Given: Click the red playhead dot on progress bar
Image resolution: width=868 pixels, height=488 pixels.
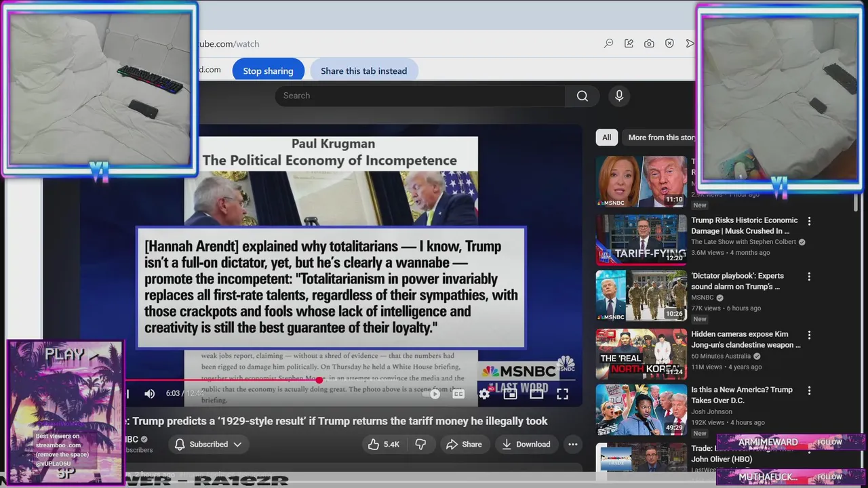Looking at the screenshot, I should pyautogui.click(x=319, y=380).
